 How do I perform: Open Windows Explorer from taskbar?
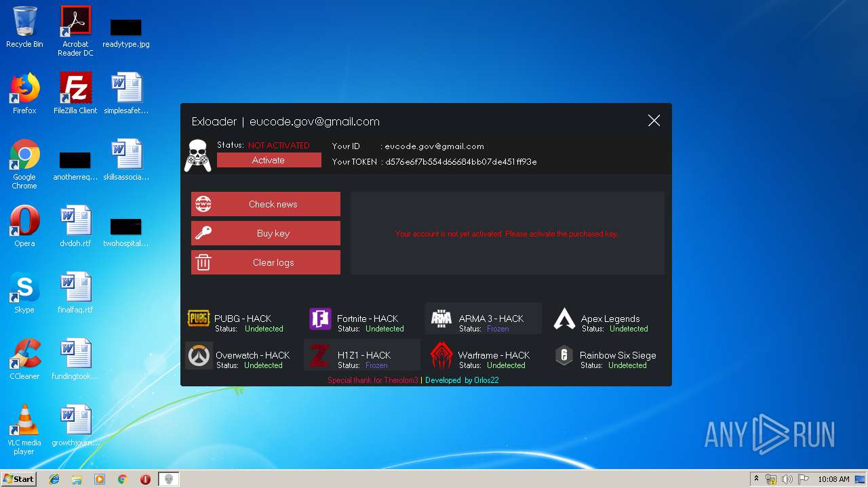77,479
